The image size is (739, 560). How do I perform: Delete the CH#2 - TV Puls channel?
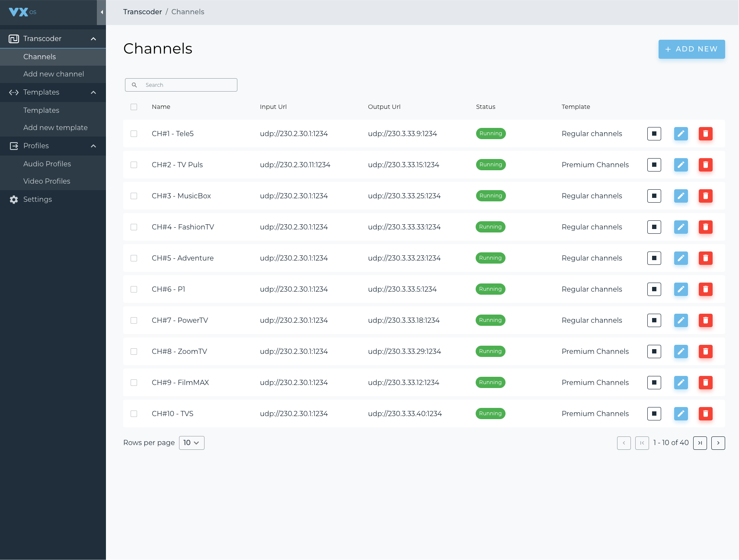click(x=705, y=165)
